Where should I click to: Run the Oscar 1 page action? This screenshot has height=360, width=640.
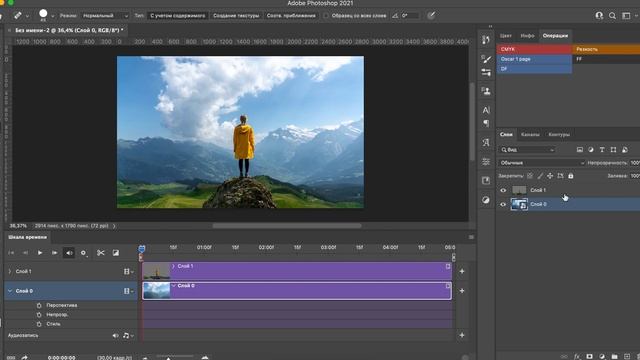[534, 59]
